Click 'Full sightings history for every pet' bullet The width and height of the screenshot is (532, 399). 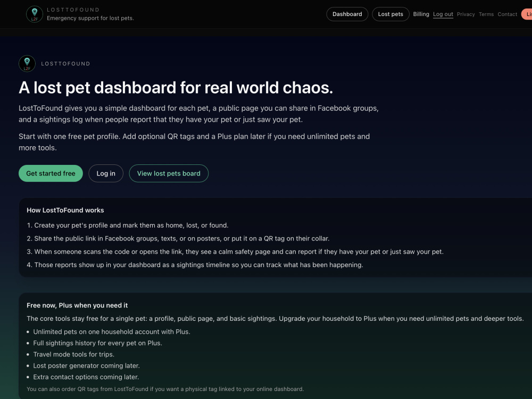pyautogui.click(x=98, y=343)
